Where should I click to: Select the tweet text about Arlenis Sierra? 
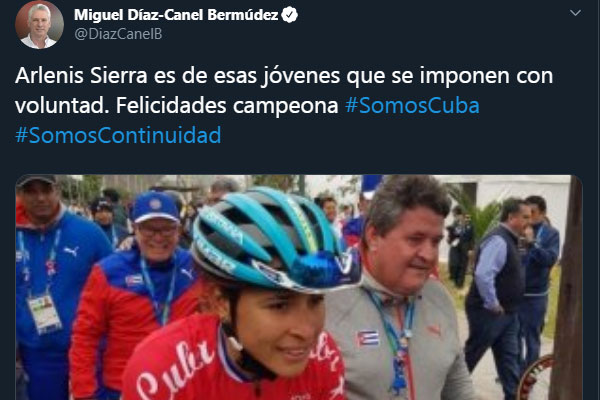pyautogui.click(x=284, y=105)
